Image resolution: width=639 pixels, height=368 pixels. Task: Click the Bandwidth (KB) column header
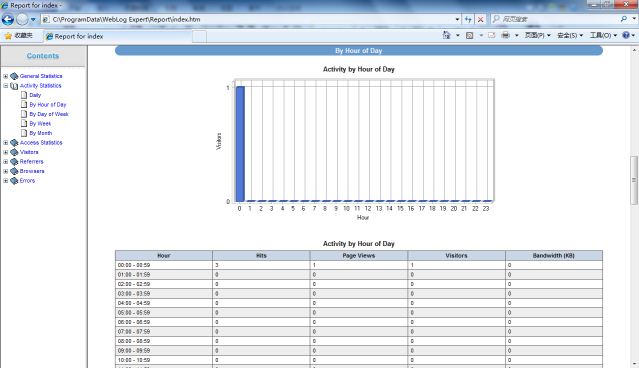click(554, 256)
